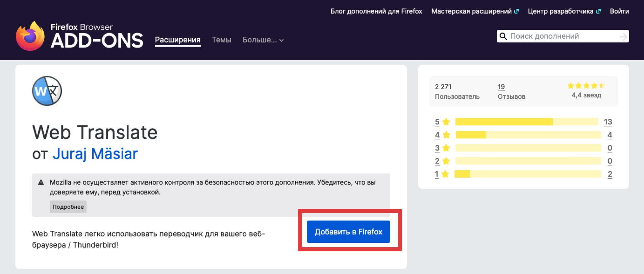Click the Web Translate description text

point(148,239)
